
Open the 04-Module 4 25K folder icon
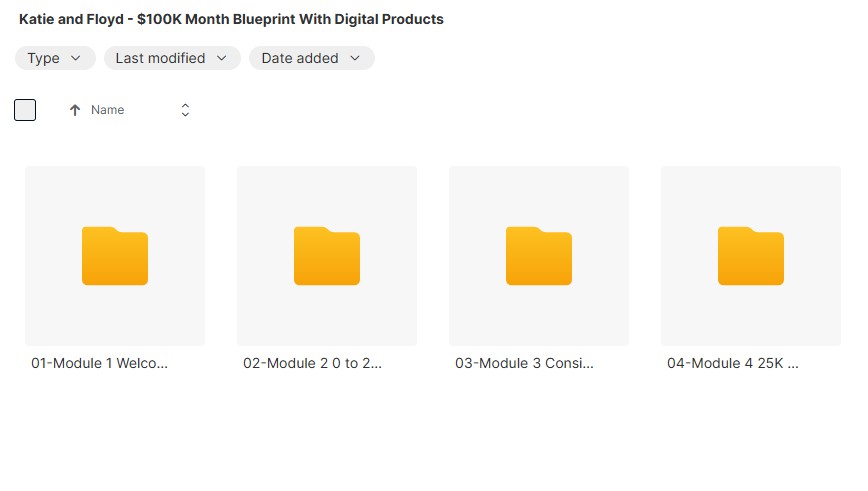(751, 256)
